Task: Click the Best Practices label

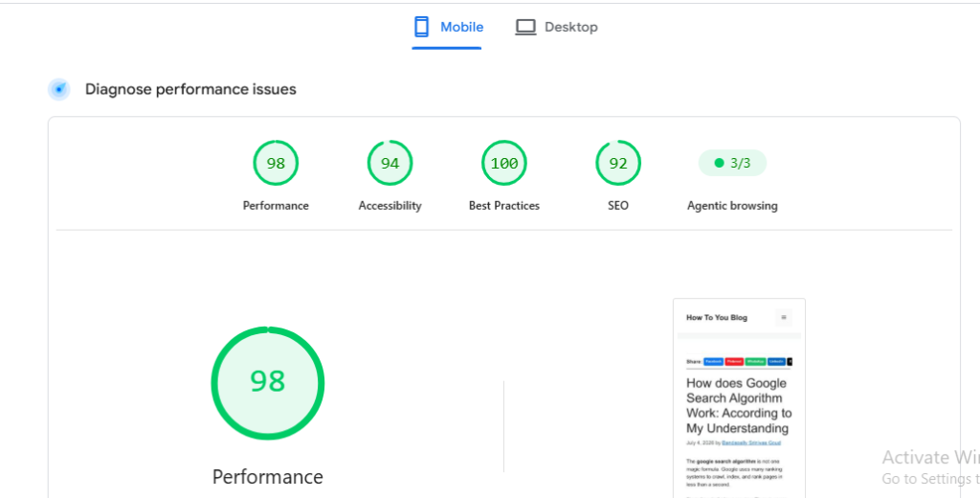Action: 504,205
